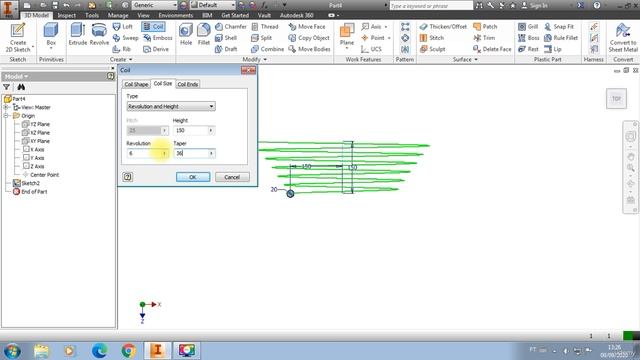Click the Sculpt tool
The image size is (640, 360).
point(433,49)
